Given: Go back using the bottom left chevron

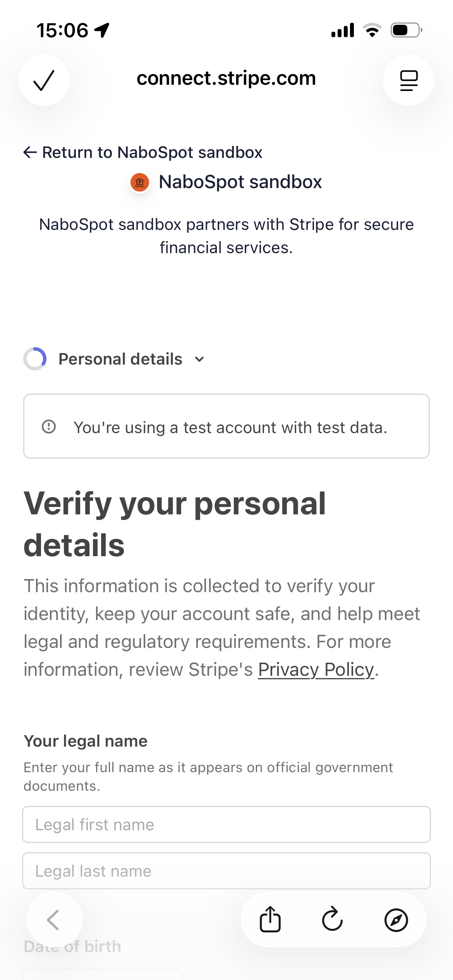Looking at the screenshot, I should [x=54, y=920].
